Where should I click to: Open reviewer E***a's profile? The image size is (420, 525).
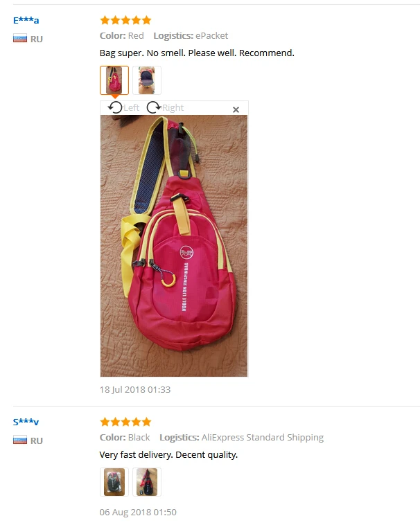click(26, 20)
